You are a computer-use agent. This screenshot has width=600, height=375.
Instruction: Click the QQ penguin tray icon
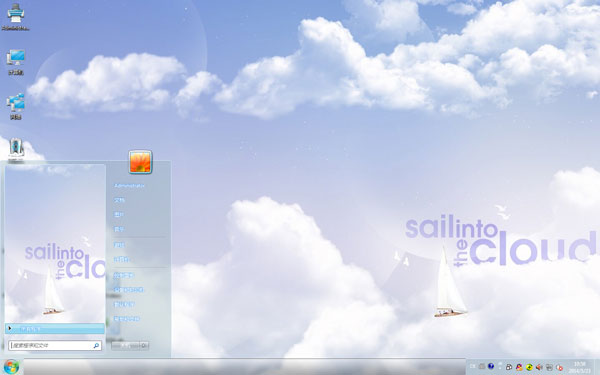[x=519, y=367]
